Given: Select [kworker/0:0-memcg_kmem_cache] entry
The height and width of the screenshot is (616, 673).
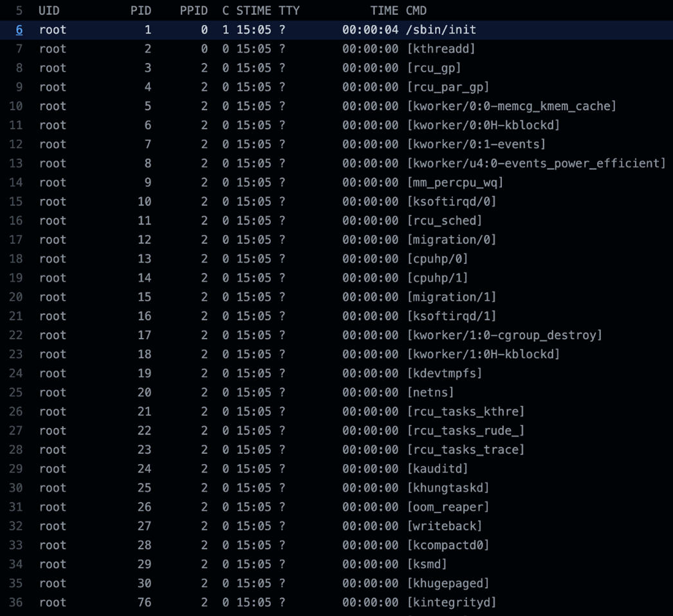Looking at the screenshot, I should pos(512,106).
